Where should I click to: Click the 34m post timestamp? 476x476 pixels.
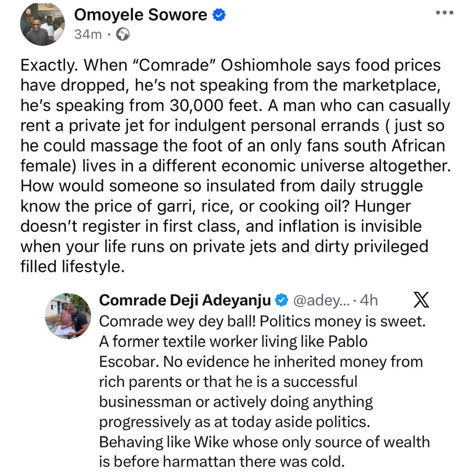coord(88,34)
